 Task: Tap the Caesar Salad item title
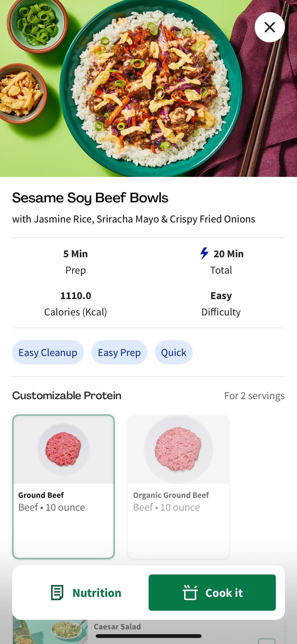pyautogui.click(x=117, y=627)
